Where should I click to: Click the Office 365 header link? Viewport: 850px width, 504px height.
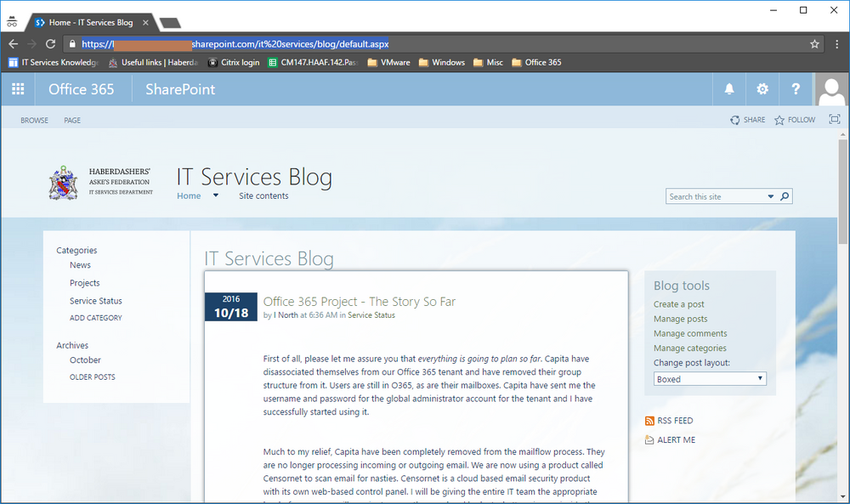coord(82,89)
